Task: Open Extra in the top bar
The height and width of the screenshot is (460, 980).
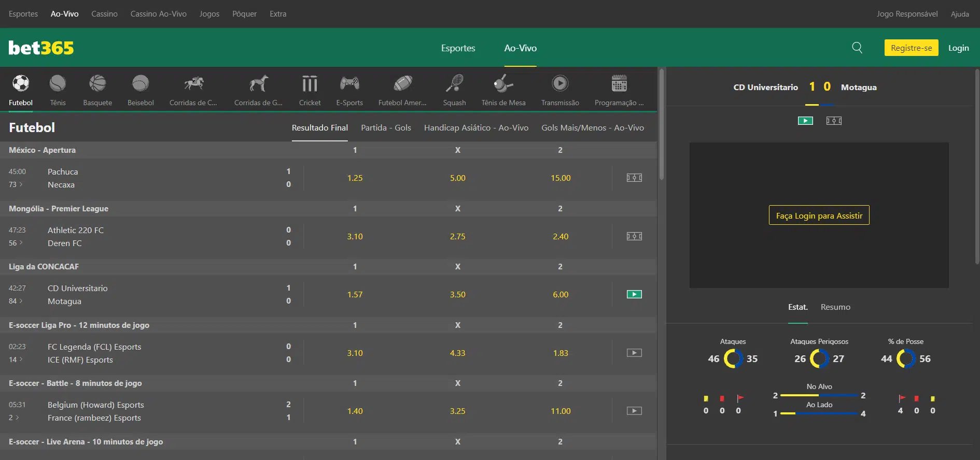Action: pos(278,13)
